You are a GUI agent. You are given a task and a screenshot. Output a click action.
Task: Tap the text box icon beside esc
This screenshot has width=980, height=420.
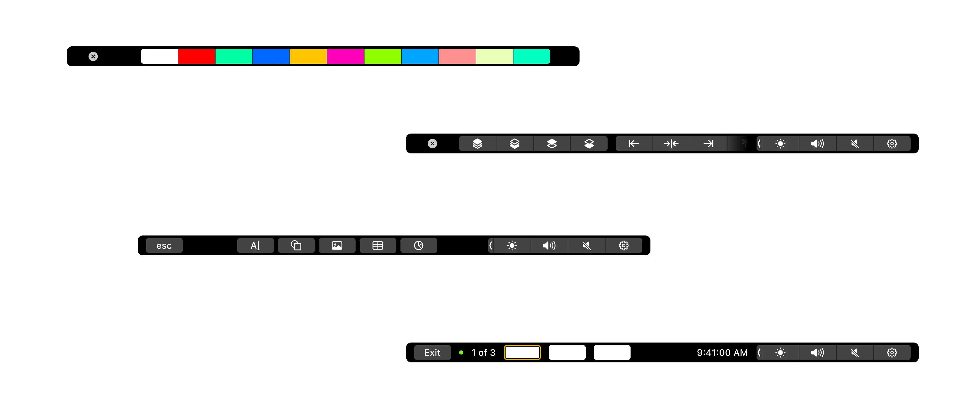[255, 245]
